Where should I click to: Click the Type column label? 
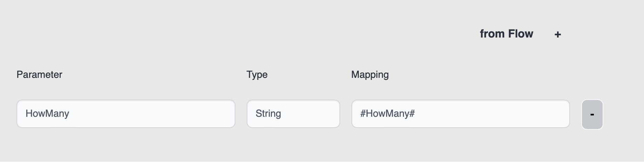(257, 74)
